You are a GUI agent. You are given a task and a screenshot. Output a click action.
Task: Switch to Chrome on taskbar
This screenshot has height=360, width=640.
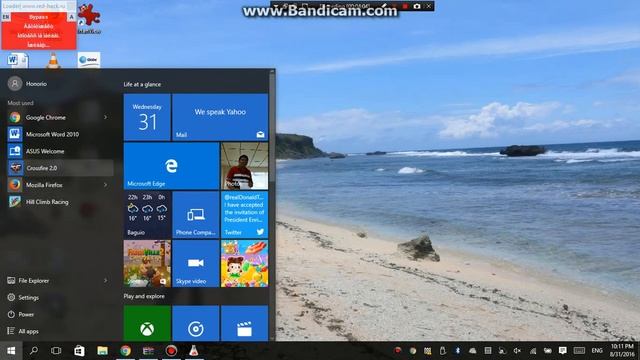126,351
